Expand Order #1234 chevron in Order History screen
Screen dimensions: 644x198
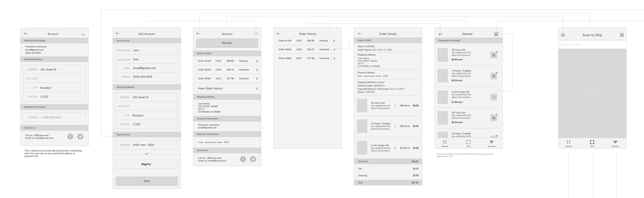coord(334,41)
